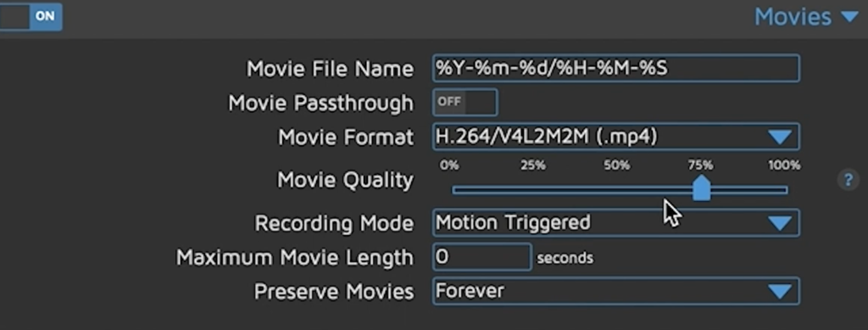This screenshot has width=868, height=330.
Task: Click the Maximum Movie Length seconds field
Action: point(481,257)
